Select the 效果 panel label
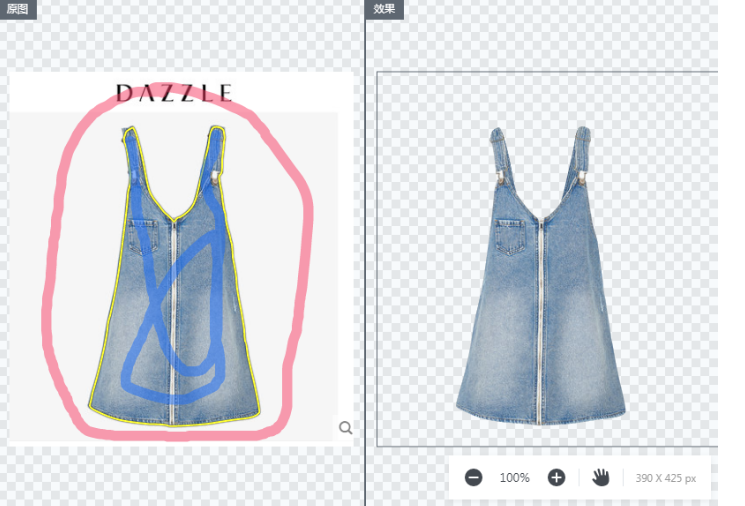The width and height of the screenshot is (745, 506). (x=385, y=9)
